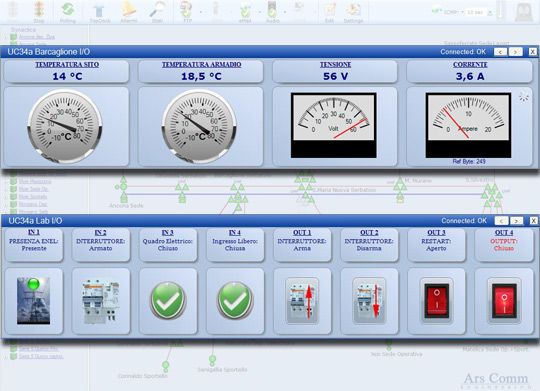Click the green ENEL presence indicator icon
540x391 pixels.
(x=34, y=301)
